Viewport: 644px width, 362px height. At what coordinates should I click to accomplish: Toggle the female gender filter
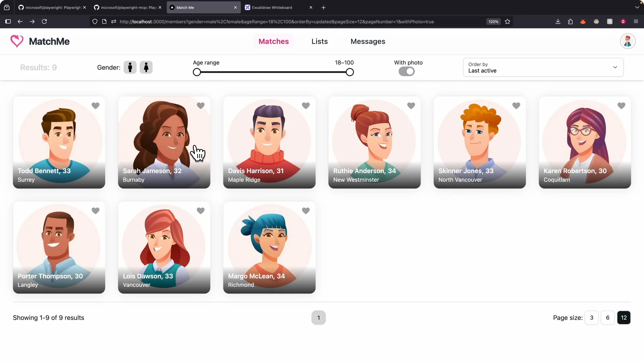146,67
